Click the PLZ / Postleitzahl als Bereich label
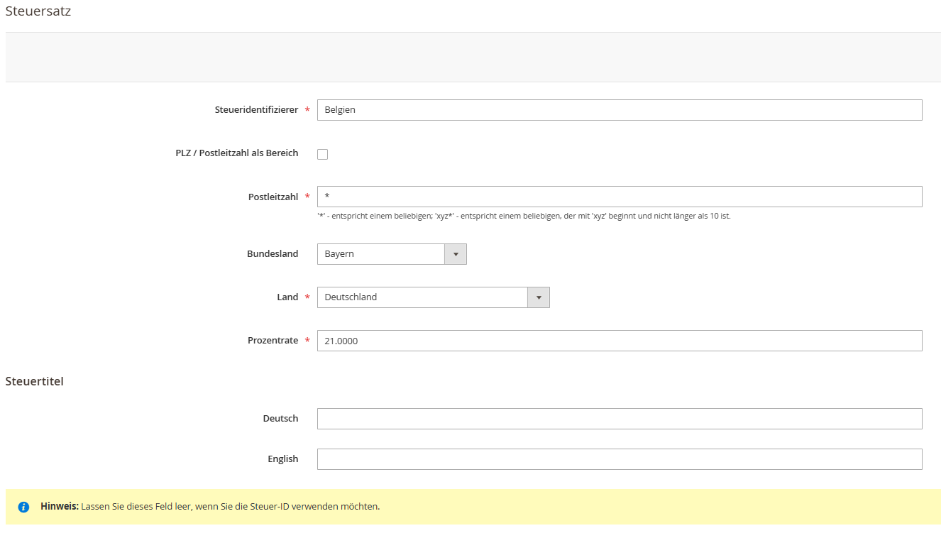 pyautogui.click(x=237, y=153)
